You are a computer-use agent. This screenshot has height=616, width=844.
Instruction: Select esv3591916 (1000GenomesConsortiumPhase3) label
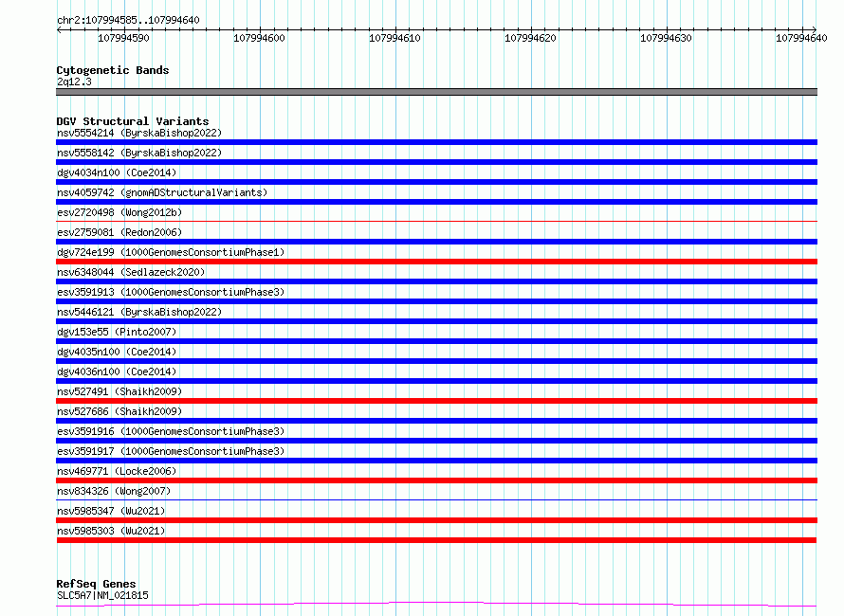[x=170, y=431]
